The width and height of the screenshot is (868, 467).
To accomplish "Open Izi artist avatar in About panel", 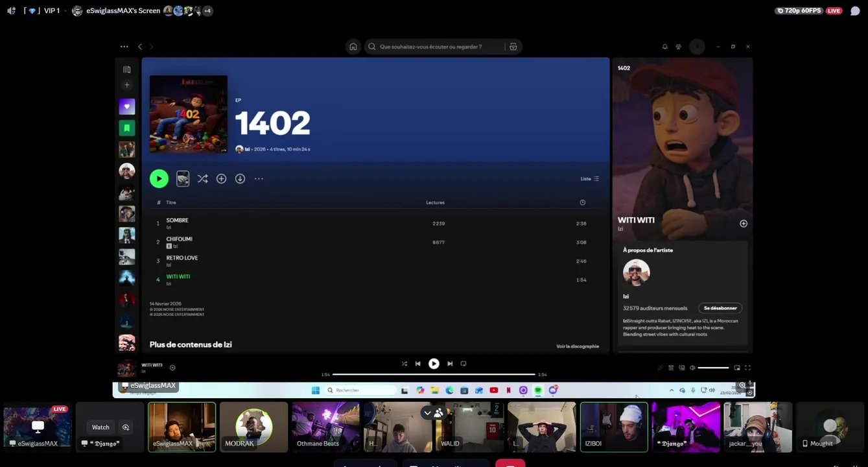I will pyautogui.click(x=637, y=272).
